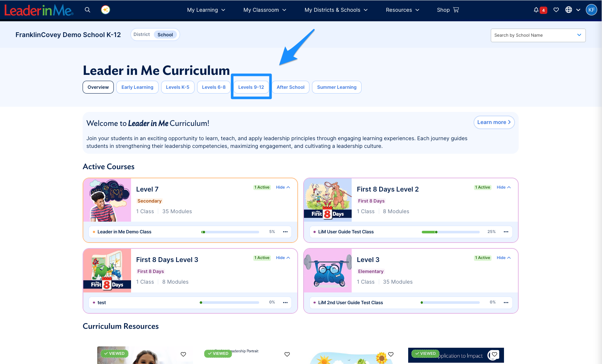Open the Level 7 course thumbnail
Screen dimensions: 602x364
(x=107, y=200)
